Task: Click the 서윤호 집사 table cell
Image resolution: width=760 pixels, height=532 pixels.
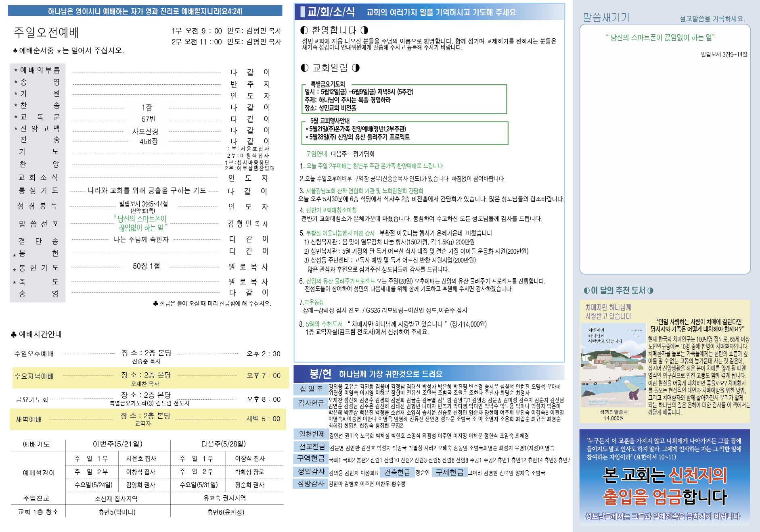Action: point(141,459)
